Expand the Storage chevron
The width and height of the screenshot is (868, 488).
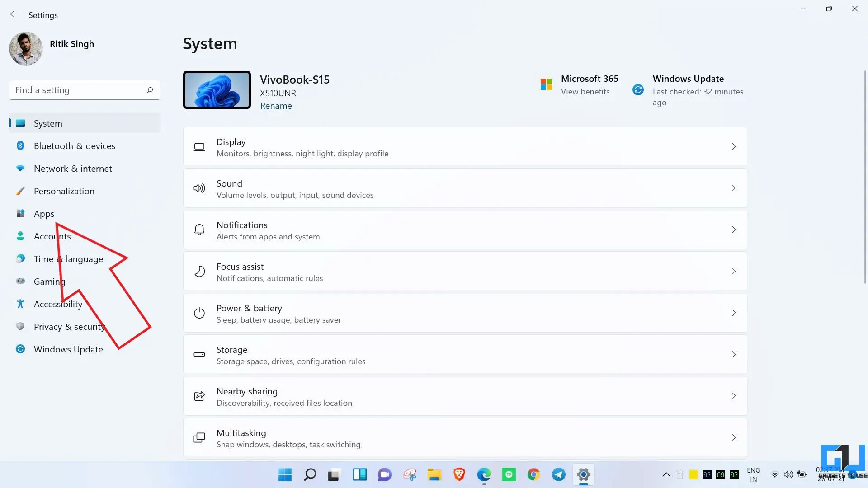pos(734,355)
